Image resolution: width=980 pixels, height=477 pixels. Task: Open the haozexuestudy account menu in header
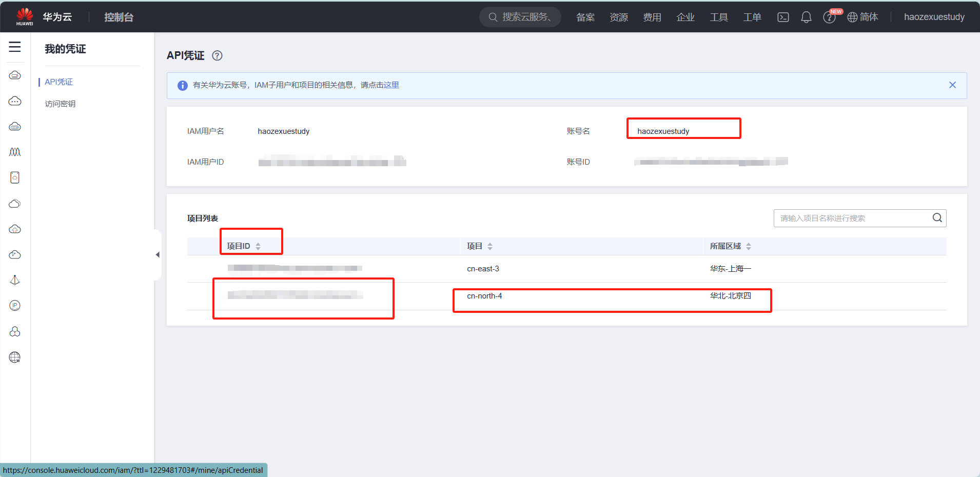(x=934, y=17)
